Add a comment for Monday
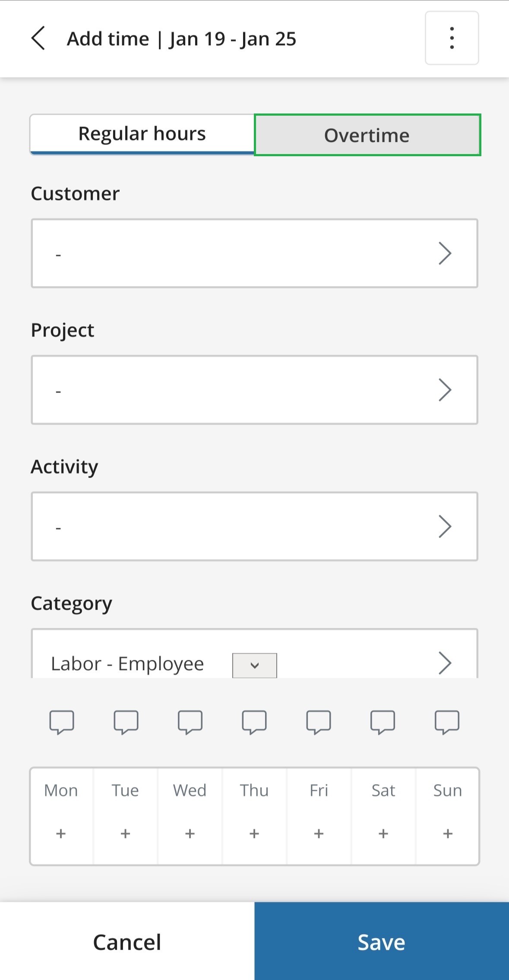Image resolution: width=509 pixels, height=980 pixels. coord(62,722)
